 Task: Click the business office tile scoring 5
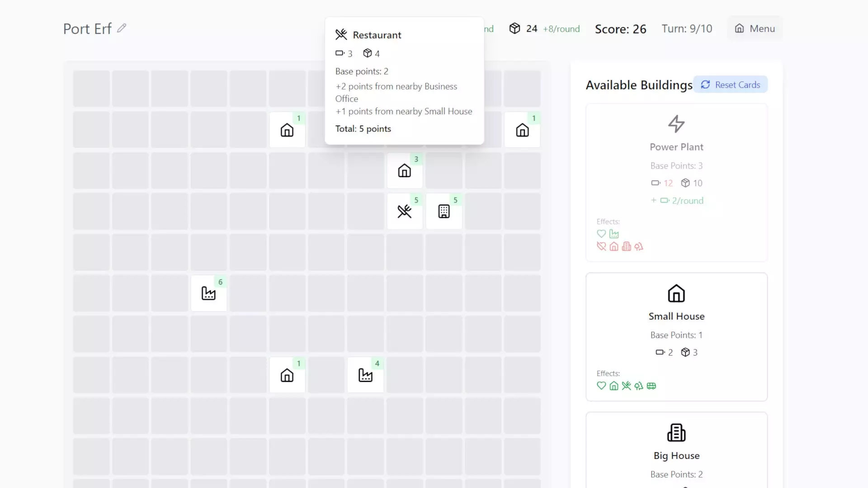pyautogui.click(x=444, y=211)
